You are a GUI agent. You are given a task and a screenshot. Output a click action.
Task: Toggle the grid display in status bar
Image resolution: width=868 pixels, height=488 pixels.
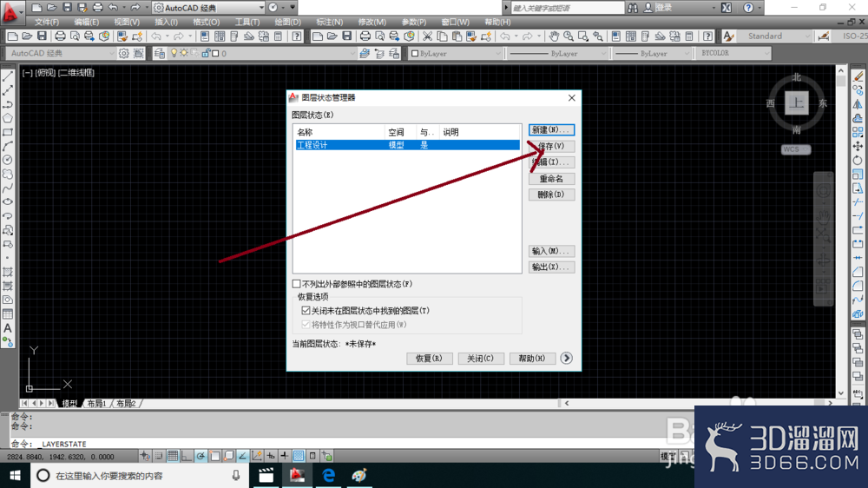tap(173, 456)
